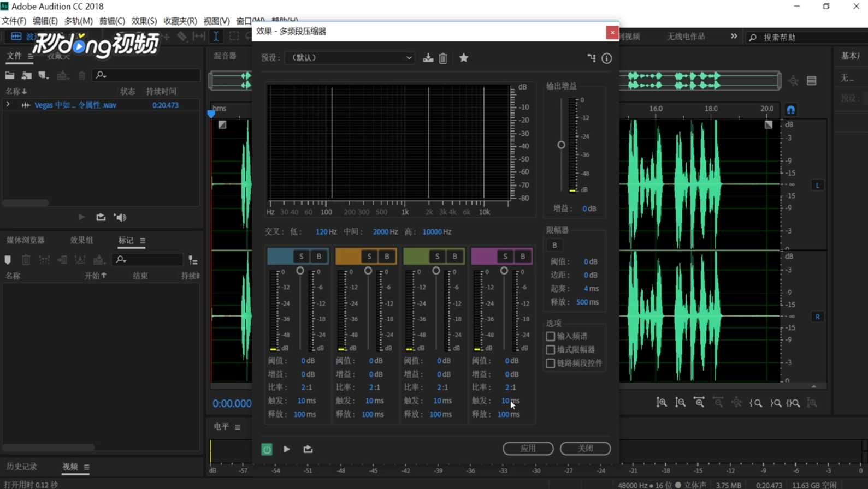Image resolution: width=868 pixels, height=489 pixels.
Task: Toggle right channel R button
Action: coord(818,317)
